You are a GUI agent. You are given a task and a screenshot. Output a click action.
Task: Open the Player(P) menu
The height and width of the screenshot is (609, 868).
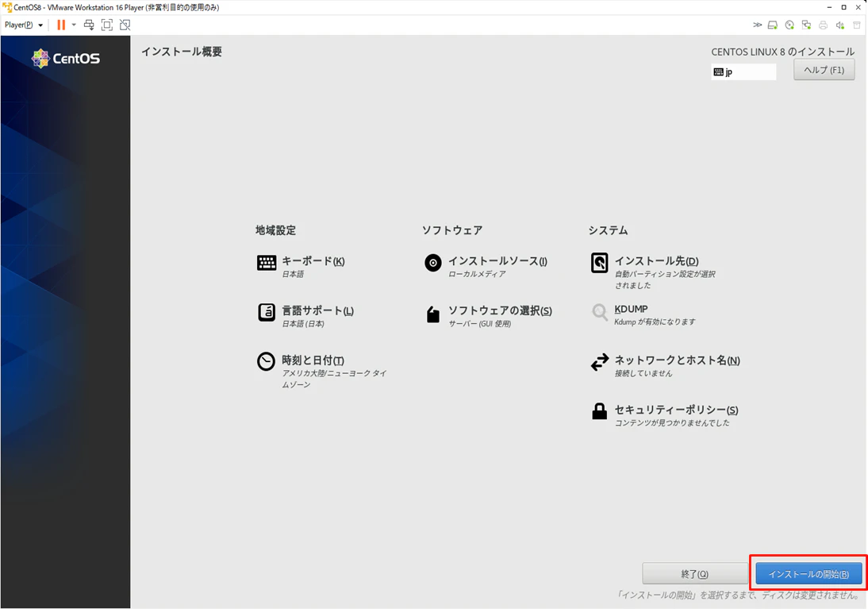23,25
